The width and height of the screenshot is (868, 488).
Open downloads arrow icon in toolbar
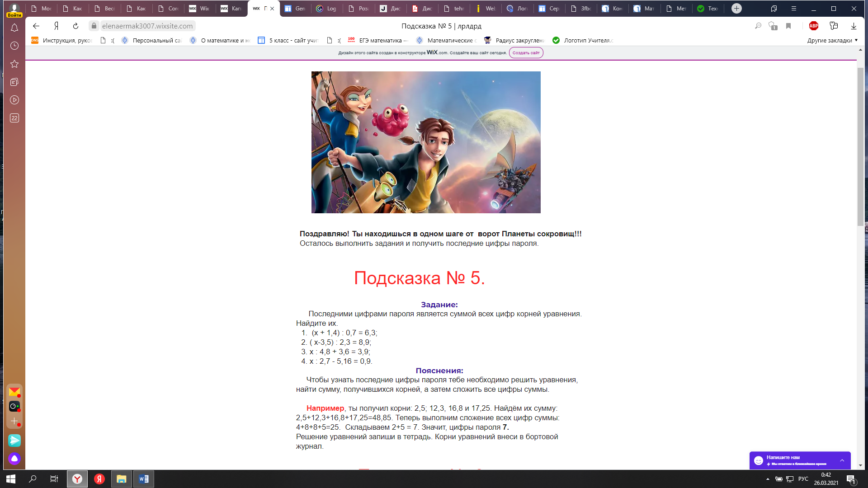coord(854,26)
